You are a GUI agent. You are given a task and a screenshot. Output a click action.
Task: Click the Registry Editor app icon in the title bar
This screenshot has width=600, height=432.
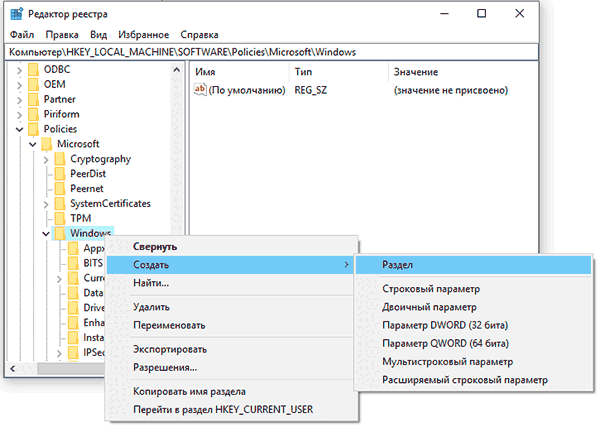pyautogui.click(x=16, y=14)
